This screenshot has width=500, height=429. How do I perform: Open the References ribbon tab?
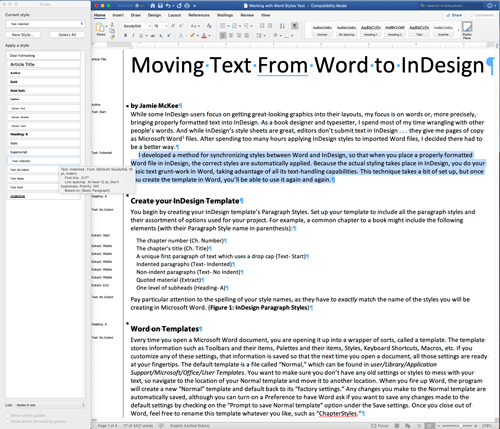(x=199, y=15)
